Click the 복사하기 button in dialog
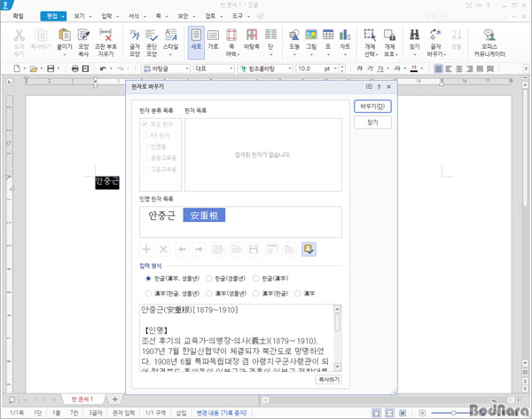The image size is (532, 419). pyautogui.click(x=329, y=380)
